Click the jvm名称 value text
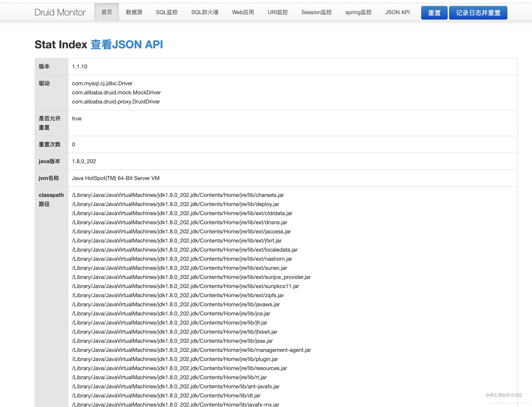 (116, 178)
